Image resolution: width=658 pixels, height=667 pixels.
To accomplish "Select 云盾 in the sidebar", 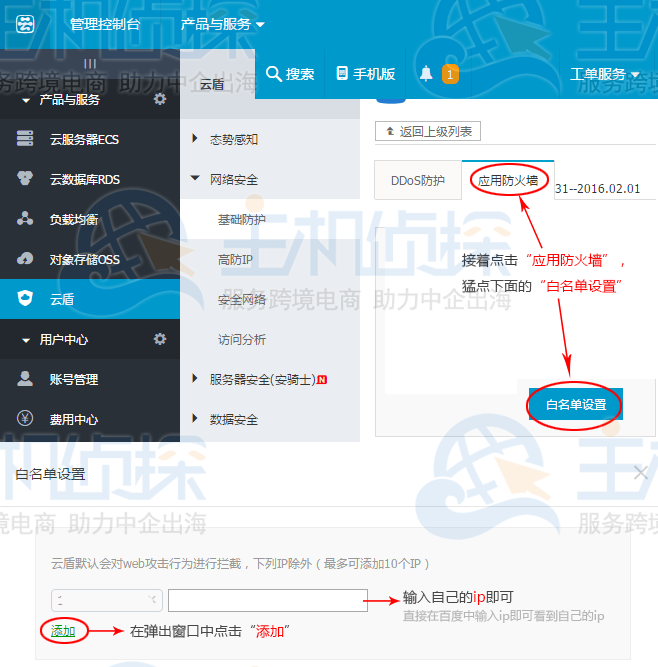I will 90,299.
